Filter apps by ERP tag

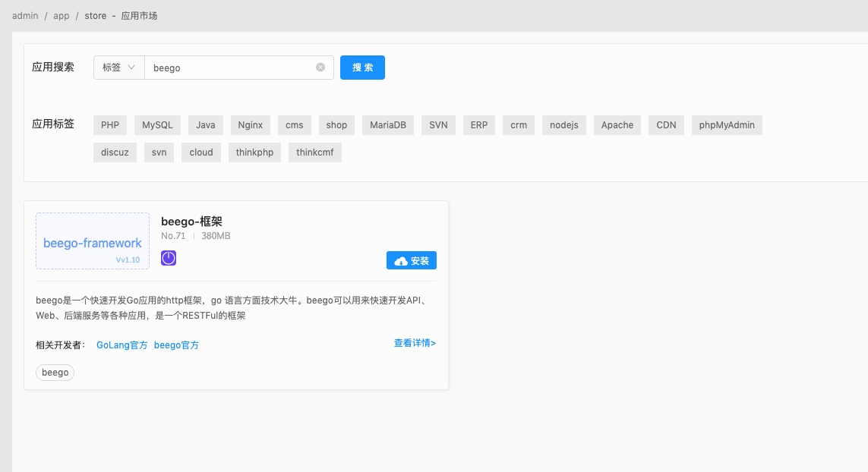coord(479,125)
